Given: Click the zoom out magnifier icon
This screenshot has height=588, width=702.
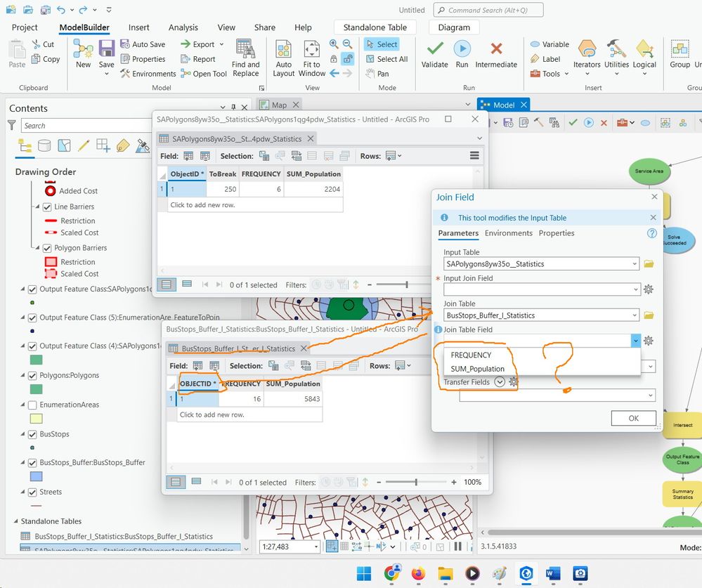Looking at the screenshot, I should point(347,44).
